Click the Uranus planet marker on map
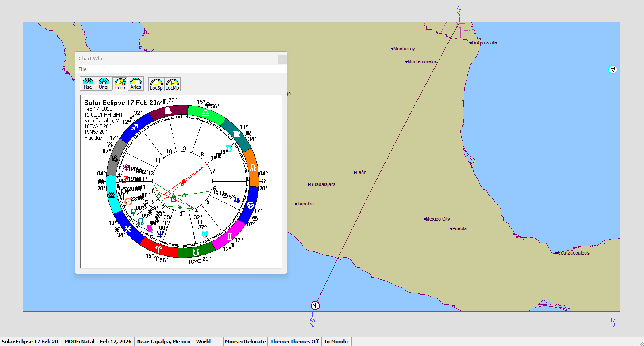644x346 pixels. [x=612, y=69]
